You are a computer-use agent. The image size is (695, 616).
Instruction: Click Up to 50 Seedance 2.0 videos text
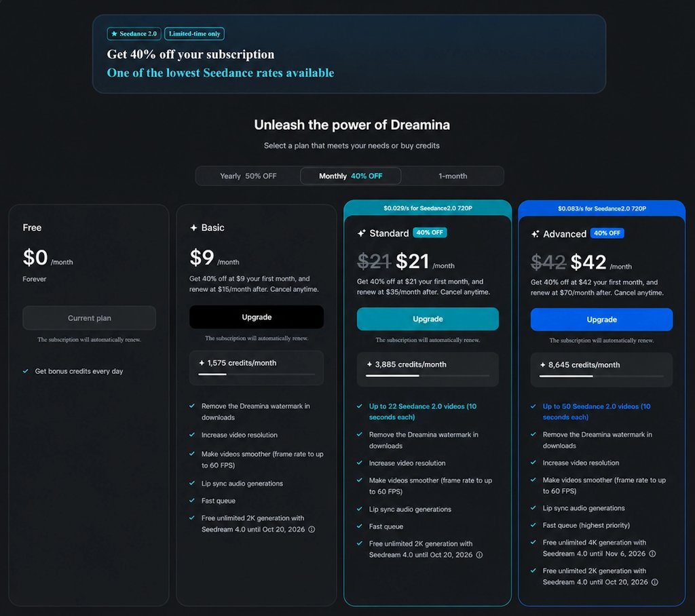pyautogui.click(x=596, y=412)
